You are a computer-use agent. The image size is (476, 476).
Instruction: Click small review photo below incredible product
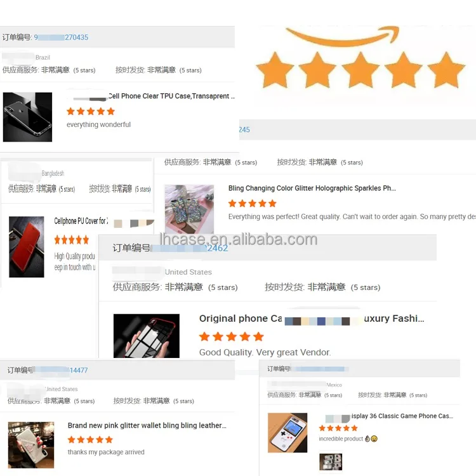click(331, 462)
